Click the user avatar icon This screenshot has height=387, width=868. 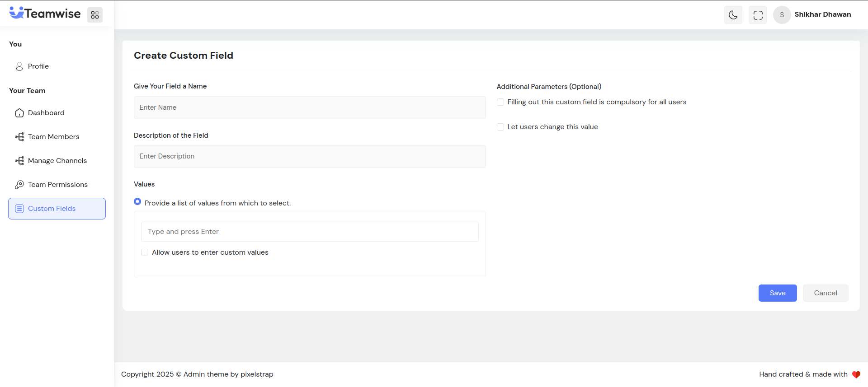pyautogui.click(x=782, y=15)
